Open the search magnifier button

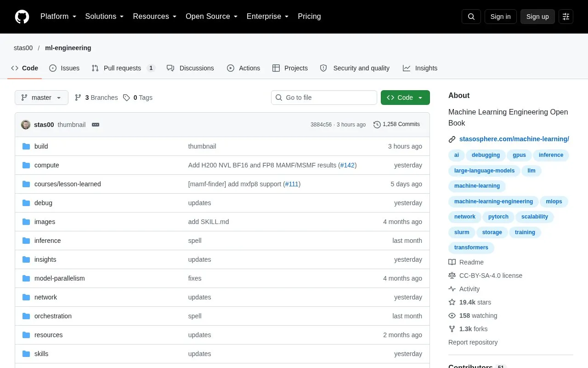tap(471, 17)
